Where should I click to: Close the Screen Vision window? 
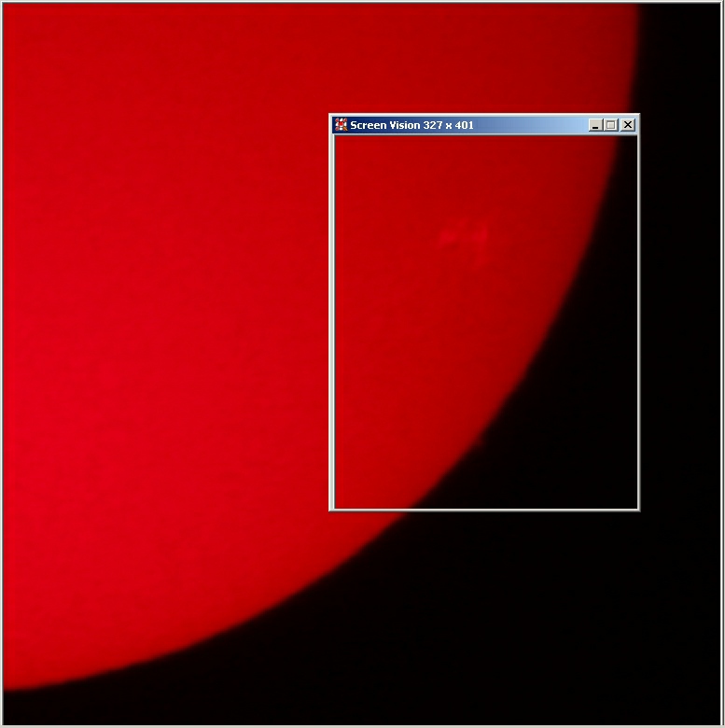coord(628,125)
